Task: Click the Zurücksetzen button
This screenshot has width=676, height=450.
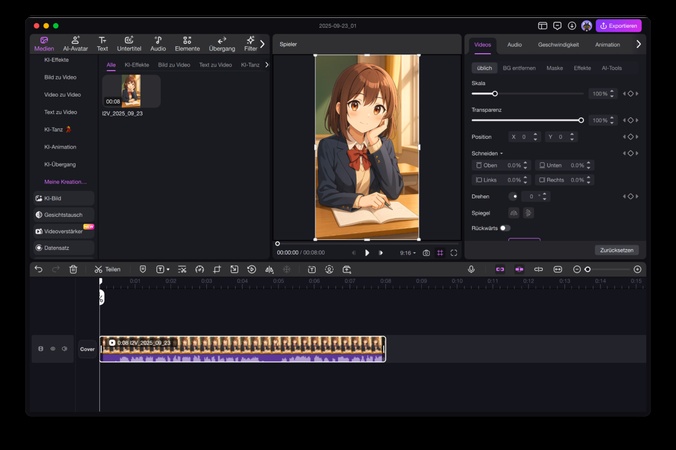Action: (x=616, y=250)
